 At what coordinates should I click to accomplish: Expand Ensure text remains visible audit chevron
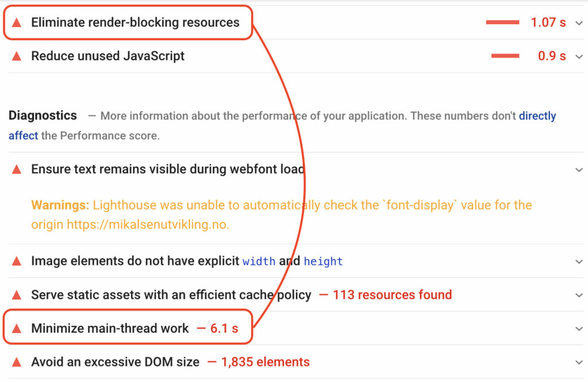coord(578,169)
